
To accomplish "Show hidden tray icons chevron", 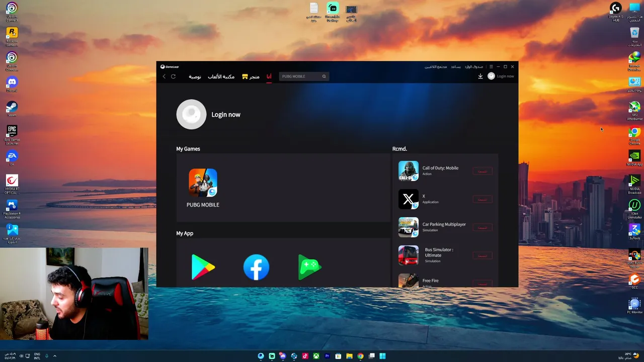I will pos(55,356).
